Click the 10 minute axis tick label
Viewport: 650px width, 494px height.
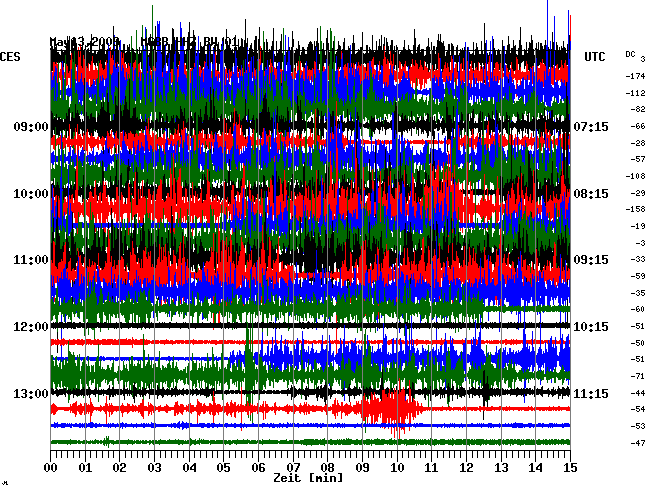pyautogui.click(x=397, y=468)
